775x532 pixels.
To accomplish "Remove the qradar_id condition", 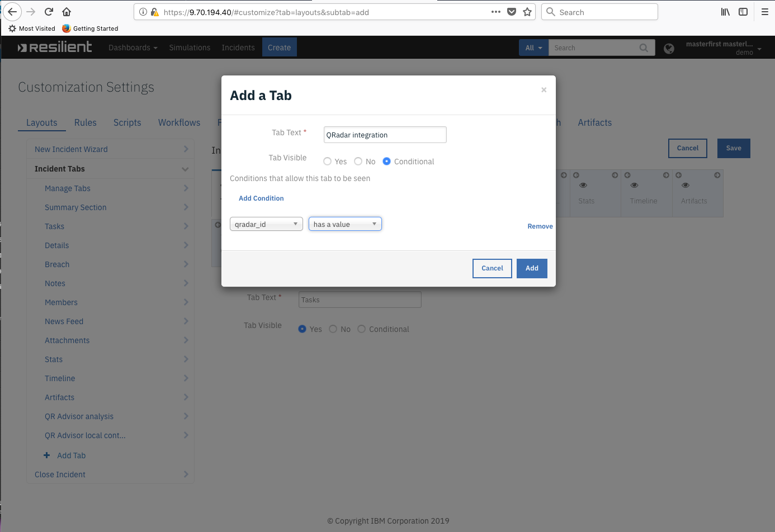I will pos(540,226).
